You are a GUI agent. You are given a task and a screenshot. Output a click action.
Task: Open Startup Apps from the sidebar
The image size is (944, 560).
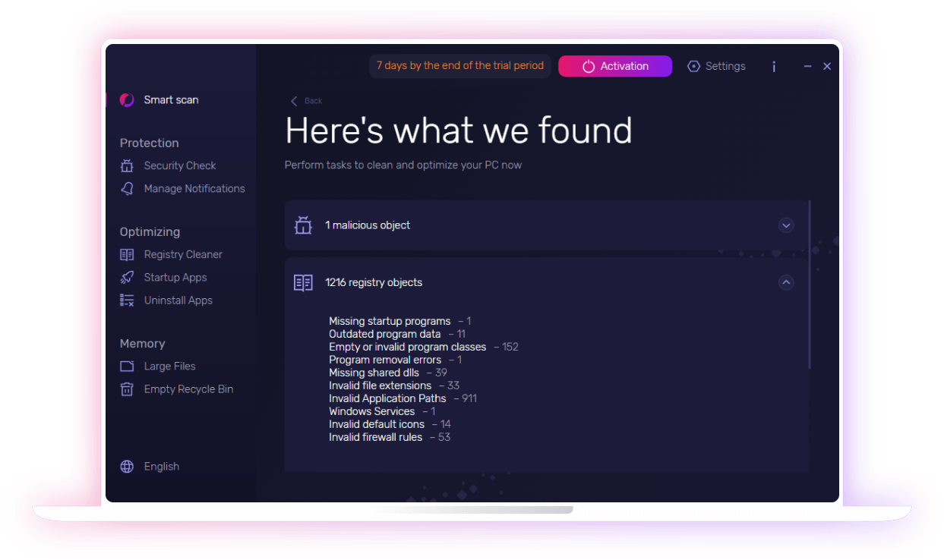tap(175, 278)
